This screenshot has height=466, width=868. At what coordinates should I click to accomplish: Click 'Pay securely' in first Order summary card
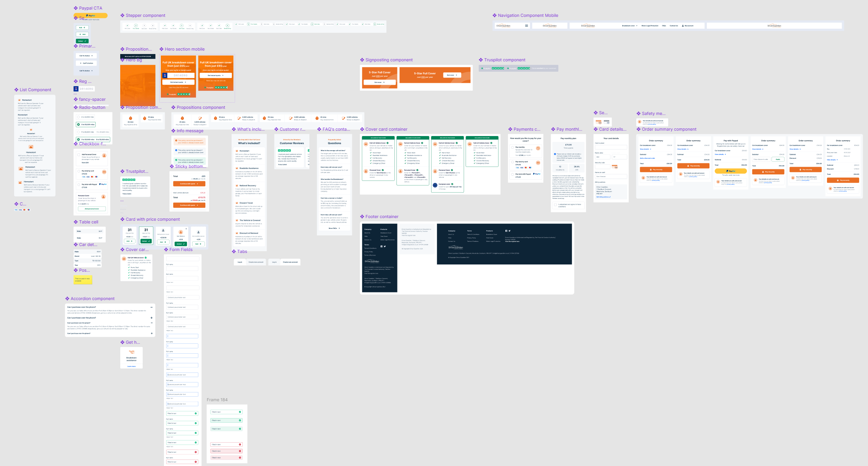point(656,169)
